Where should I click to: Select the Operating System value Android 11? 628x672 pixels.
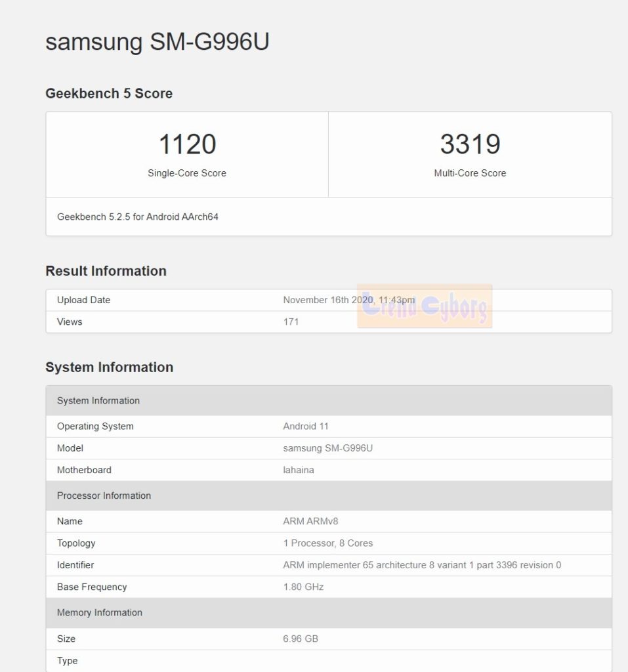coord(306,426)
